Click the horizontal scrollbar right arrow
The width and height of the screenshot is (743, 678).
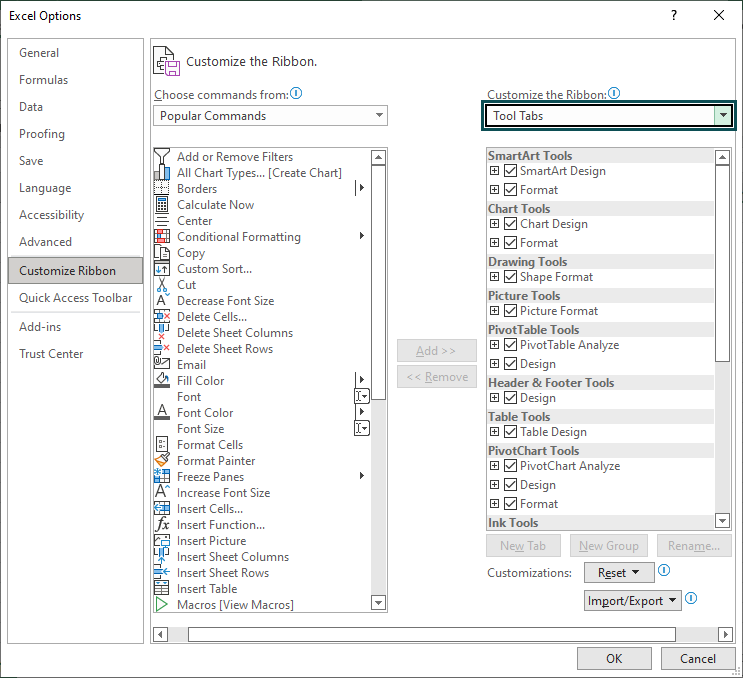click(725, 634)
